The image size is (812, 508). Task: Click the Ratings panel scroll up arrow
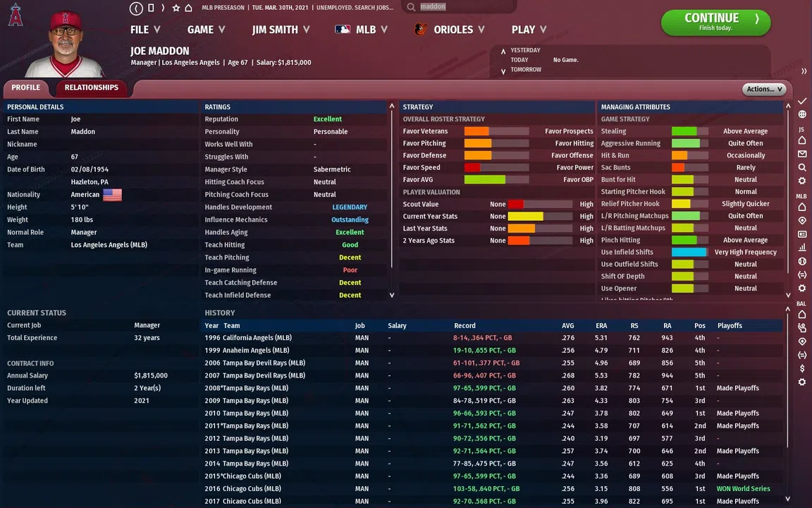[391, 106]
